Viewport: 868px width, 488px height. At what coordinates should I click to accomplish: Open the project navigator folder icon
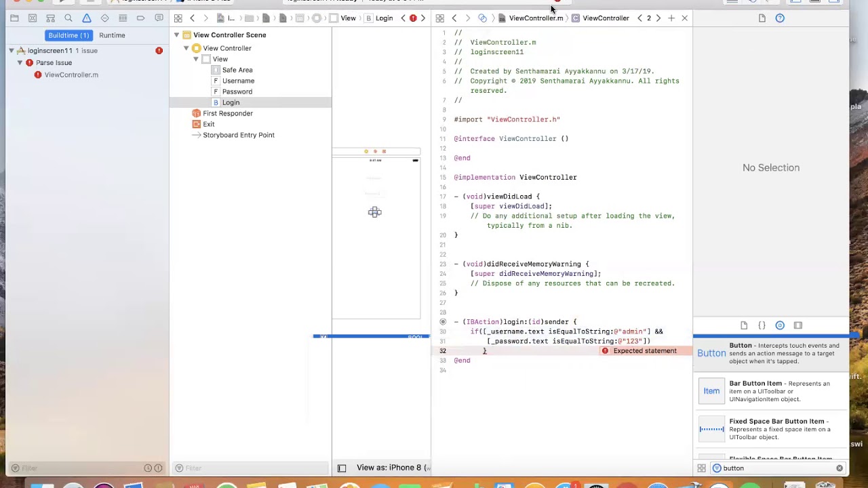[14, 18]
